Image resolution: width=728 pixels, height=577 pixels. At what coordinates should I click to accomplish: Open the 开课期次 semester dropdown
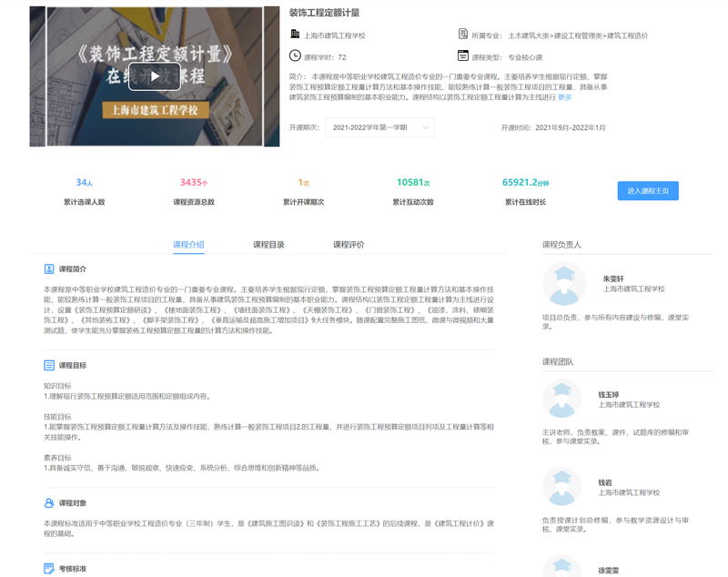tap(379, 127)
